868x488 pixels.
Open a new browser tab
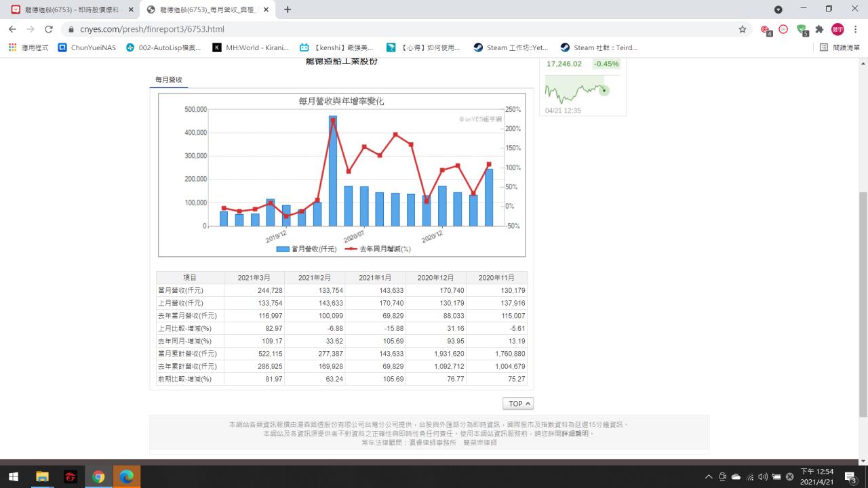click(x=288, y=9)
